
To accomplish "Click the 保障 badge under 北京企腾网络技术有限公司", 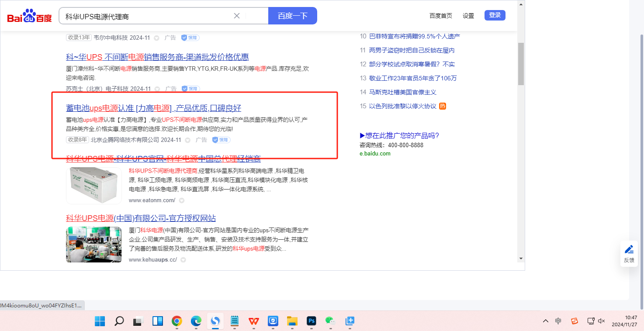I will point(221,140).
